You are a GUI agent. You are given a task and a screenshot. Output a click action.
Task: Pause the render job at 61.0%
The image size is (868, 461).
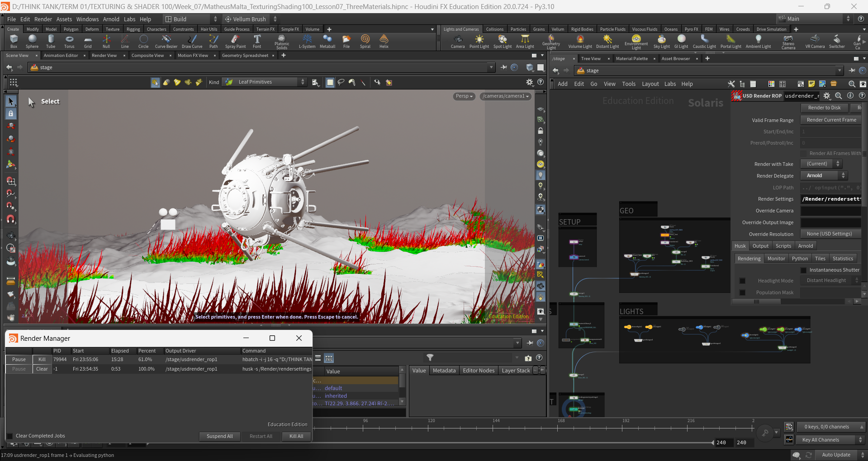point(19,359)
